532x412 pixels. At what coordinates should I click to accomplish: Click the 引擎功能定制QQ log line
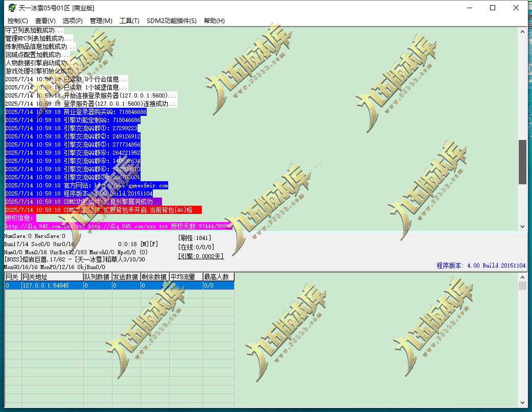[73, 120]
